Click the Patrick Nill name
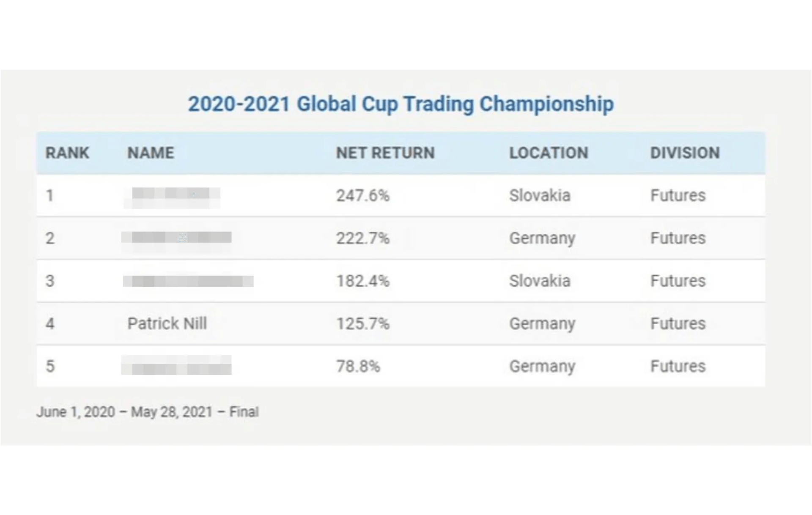The height and width of the screenshot is (515, 812). coord(167,323)
